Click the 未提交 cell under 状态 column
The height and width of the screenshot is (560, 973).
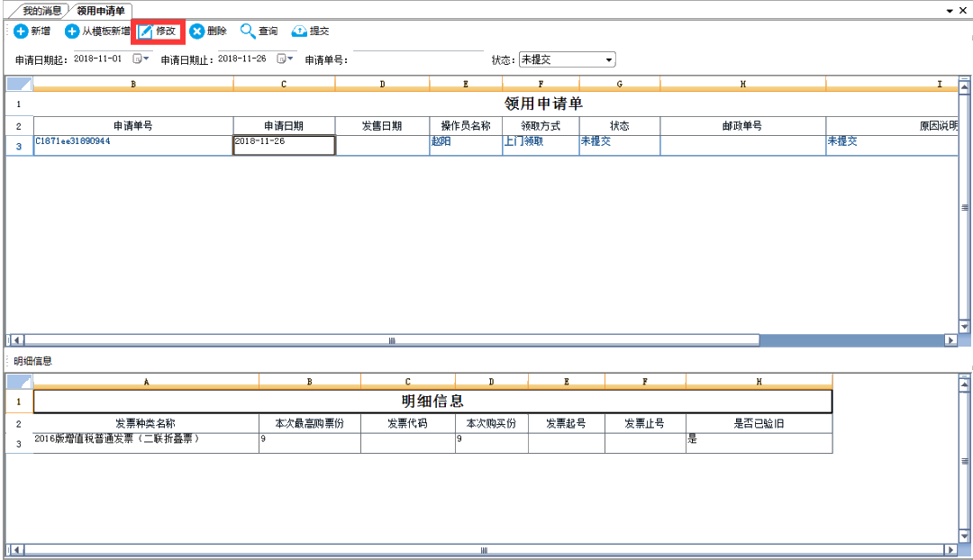pos(619,145)
